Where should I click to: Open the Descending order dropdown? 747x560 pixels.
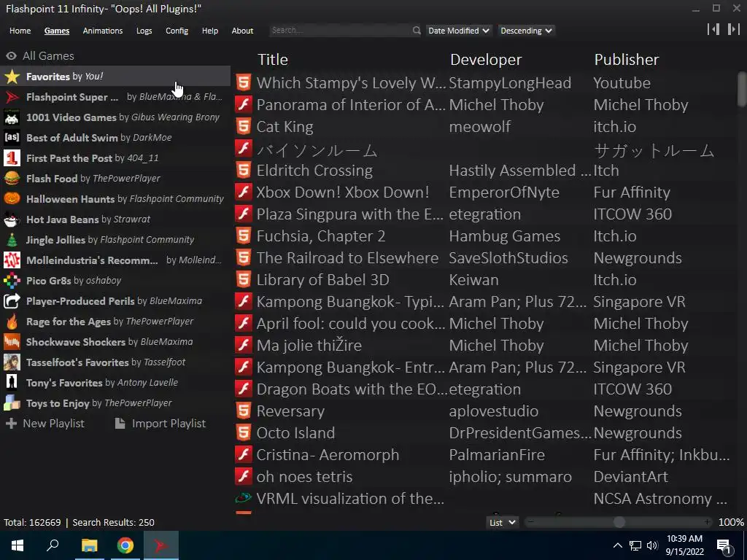tap(527, 31)
